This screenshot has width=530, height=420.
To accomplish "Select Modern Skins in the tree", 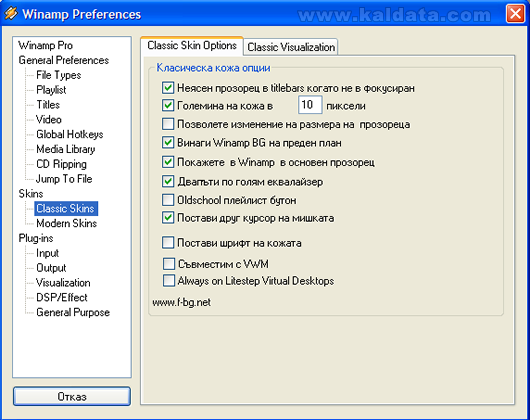I will coord(66,223).
